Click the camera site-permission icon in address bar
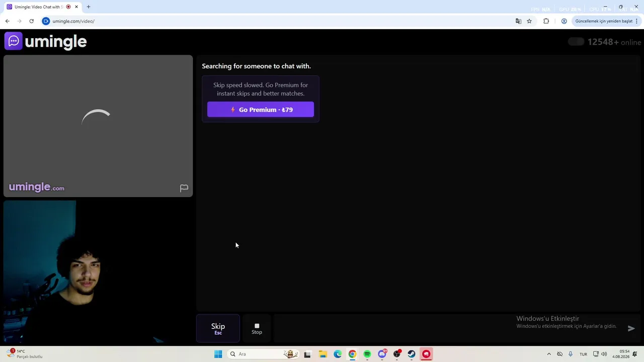Image resolution: width=644 pixels, height=362 pixels. point(46,21)
